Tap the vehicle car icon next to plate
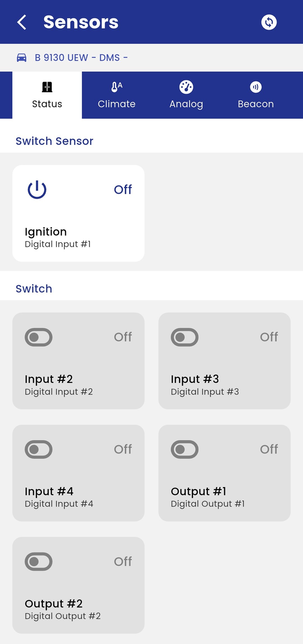The width and height of the screenshot is (303, 644). tap(21, 57)
